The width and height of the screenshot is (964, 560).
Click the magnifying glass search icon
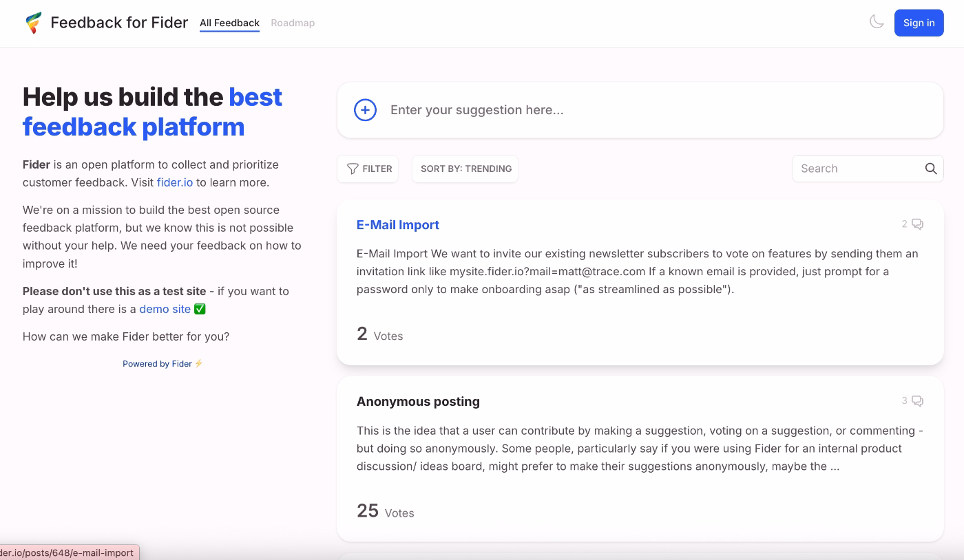tap(931, 169)
